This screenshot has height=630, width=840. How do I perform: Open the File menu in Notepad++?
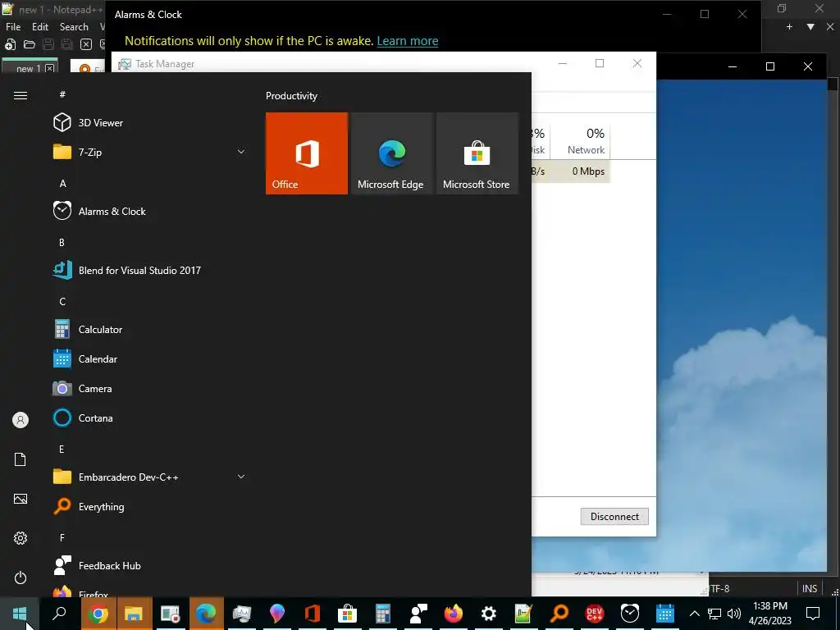[x=13, y=27]
